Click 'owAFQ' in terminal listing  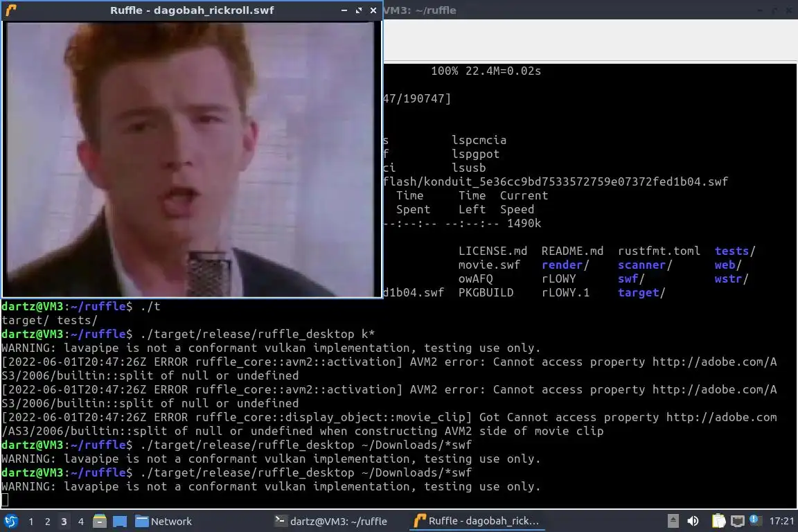click(x=475, y=278)
